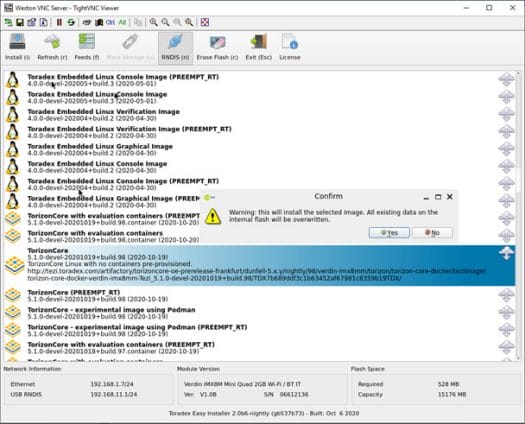
Task: Click the Save Connection floppy disk icon
Action: 20,22
